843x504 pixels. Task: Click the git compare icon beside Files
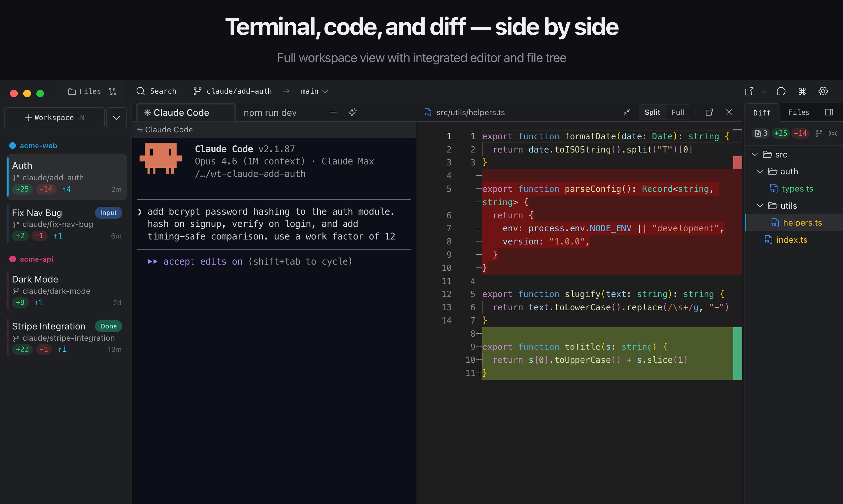coord(113,92)
